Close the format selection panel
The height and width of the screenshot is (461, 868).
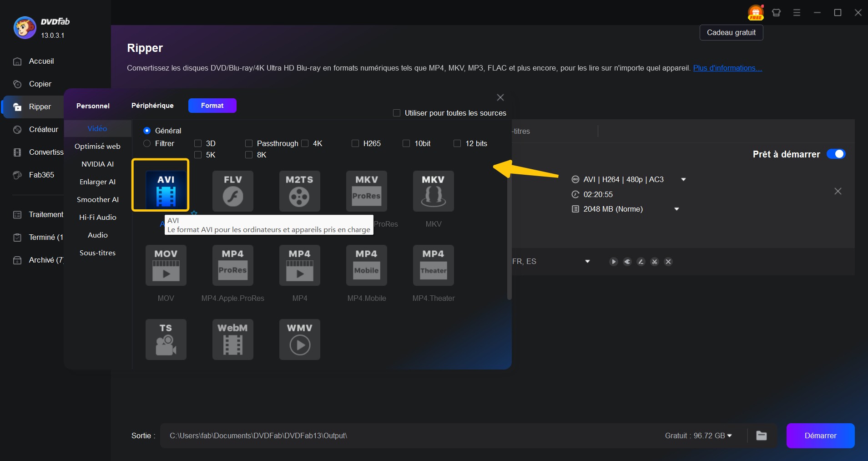500,97
